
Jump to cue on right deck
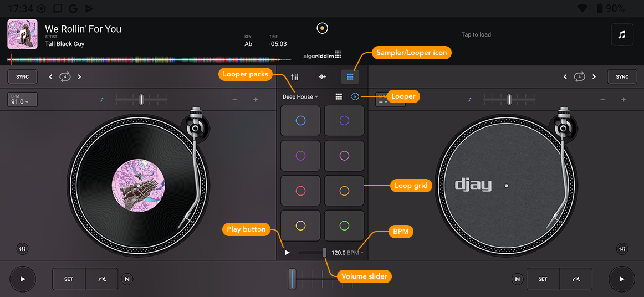pyautogui.click(x=576, y=279)
